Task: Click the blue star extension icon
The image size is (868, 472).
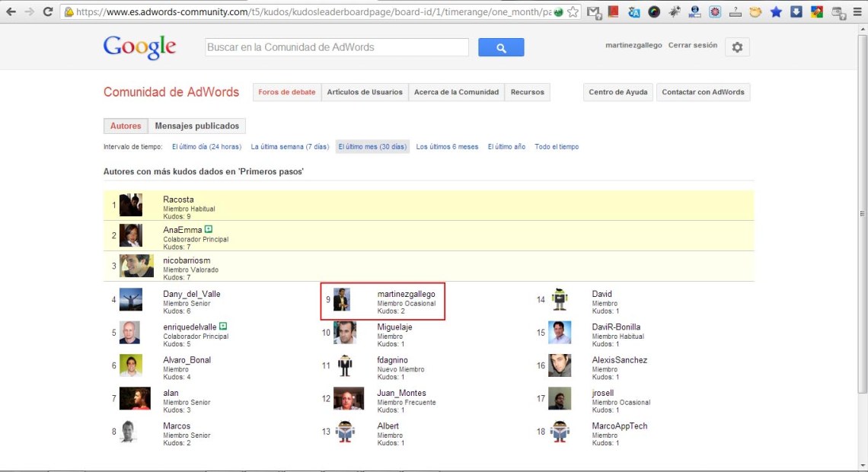Action: tap(775, 12)
